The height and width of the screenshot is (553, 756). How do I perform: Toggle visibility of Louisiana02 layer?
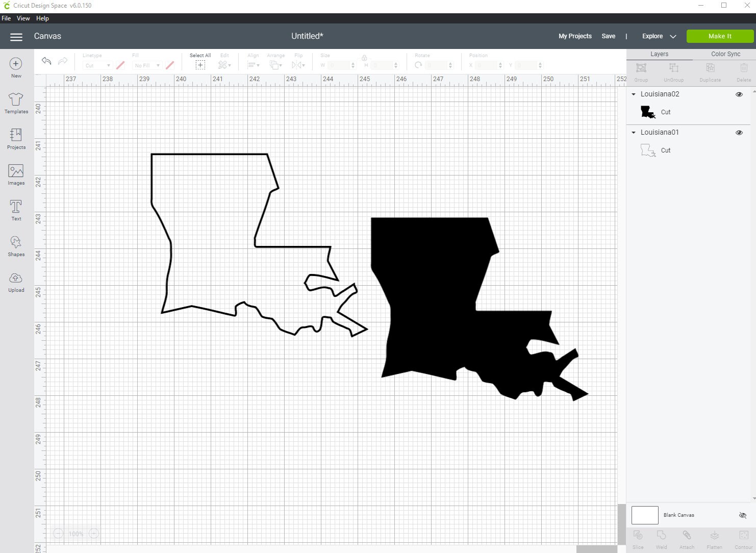click(739, 94)
